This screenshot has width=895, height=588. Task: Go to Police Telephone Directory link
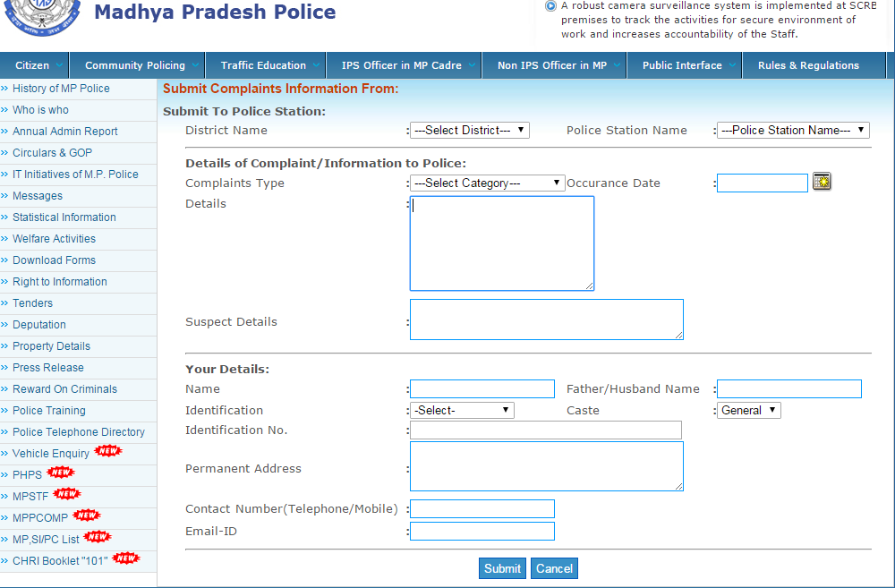point(79,432)
